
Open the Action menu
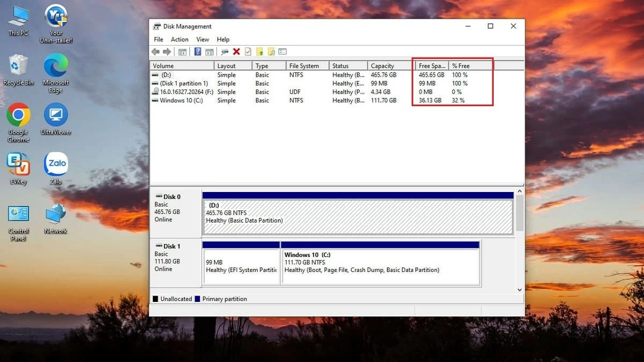click(180, 39)
